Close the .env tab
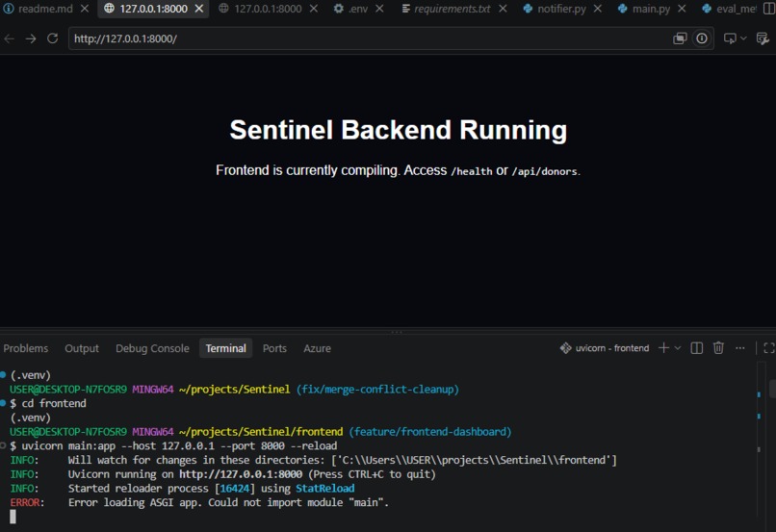 [379, 9]
